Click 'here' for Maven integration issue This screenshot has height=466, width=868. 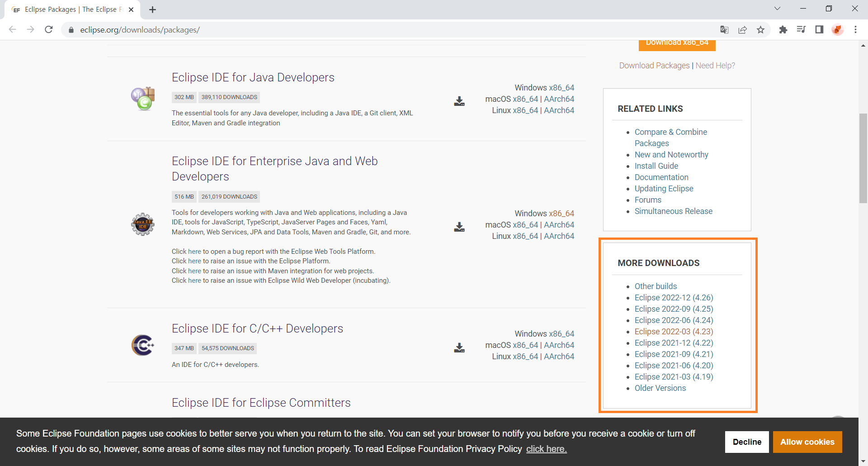194,271
